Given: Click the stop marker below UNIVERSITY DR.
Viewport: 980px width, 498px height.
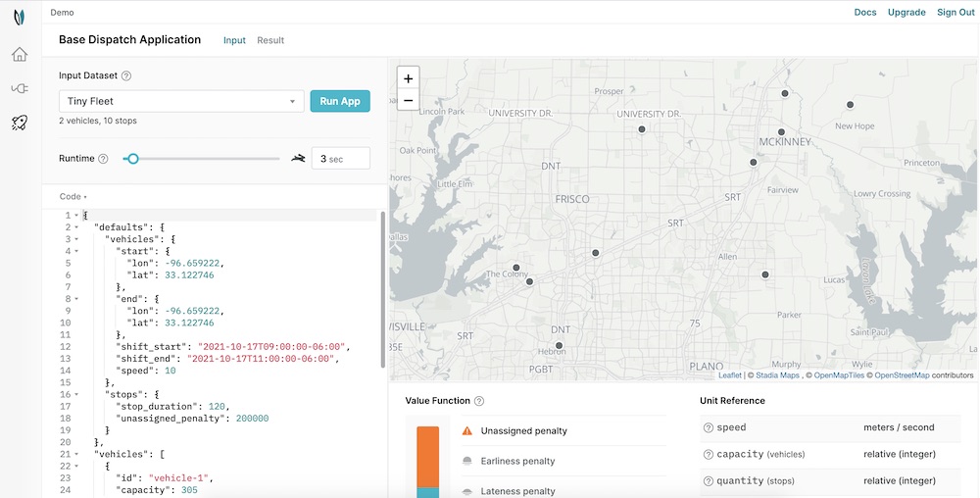Looking at the screenshot, I should coord(641,129).
